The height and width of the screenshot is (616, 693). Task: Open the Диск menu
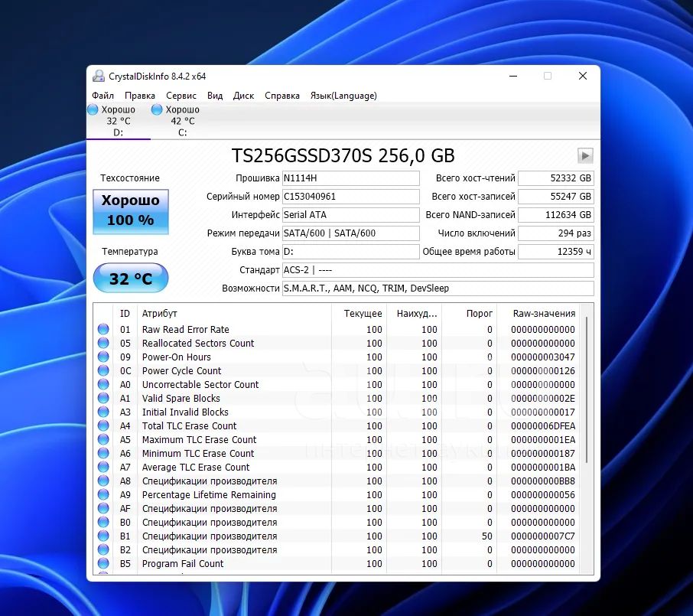pos(243,96)
